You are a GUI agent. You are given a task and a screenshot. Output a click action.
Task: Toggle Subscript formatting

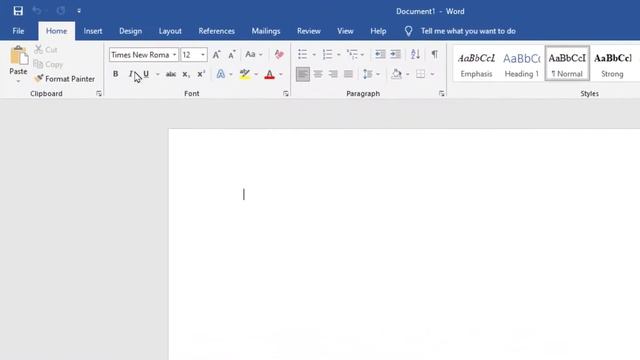coord(186,74)
